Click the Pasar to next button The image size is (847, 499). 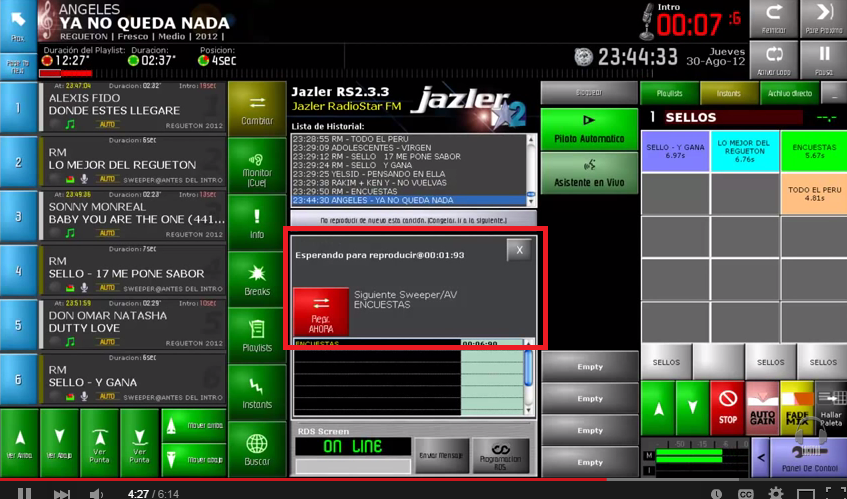pos(18,66)
